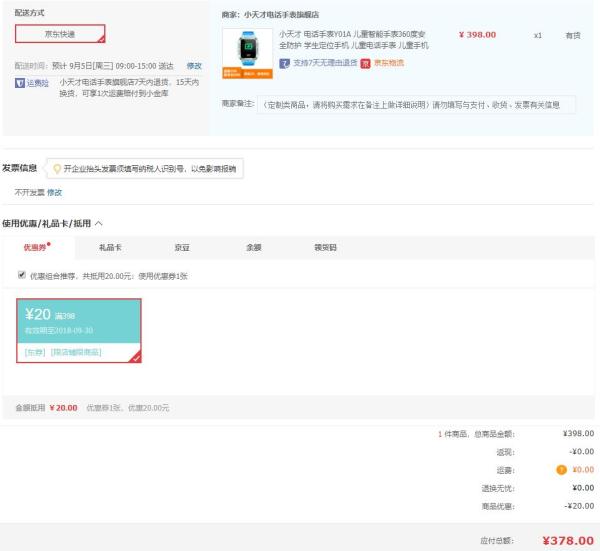Switch to the 余额 tab

pyautogui.click(x=254, y=248)
